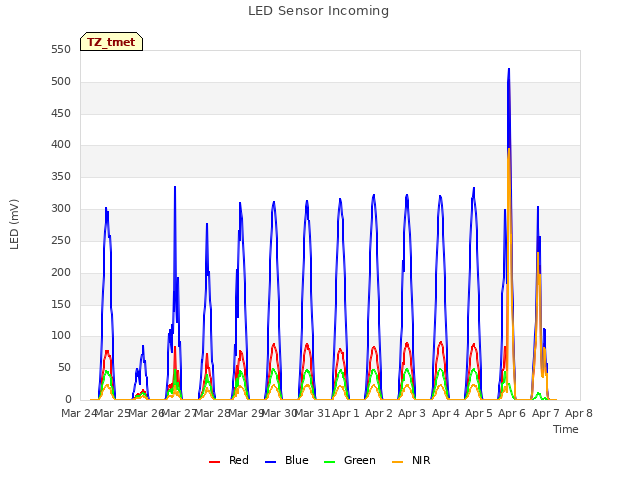Click the Mar 24 x-axis date label
The width and height of the screenshot is (640, 480).
pyautogui.click(x=79, y=413)
